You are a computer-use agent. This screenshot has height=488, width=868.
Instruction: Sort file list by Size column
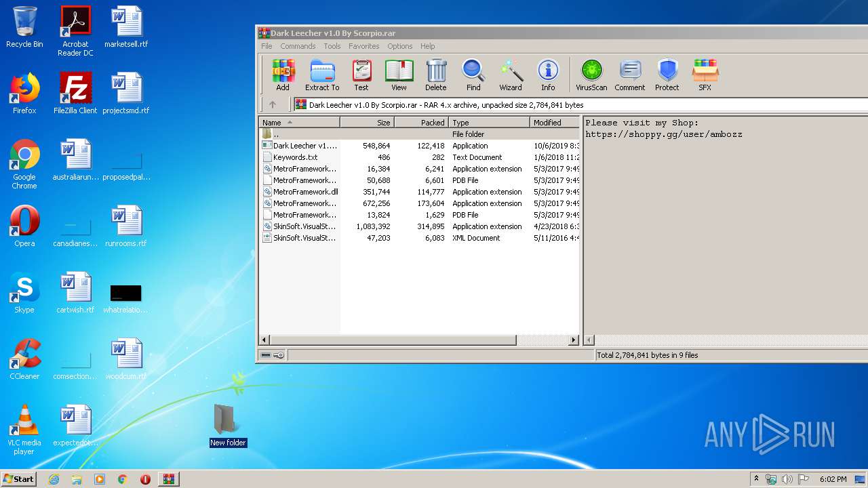pyautogui.click(x=368, y=123)
